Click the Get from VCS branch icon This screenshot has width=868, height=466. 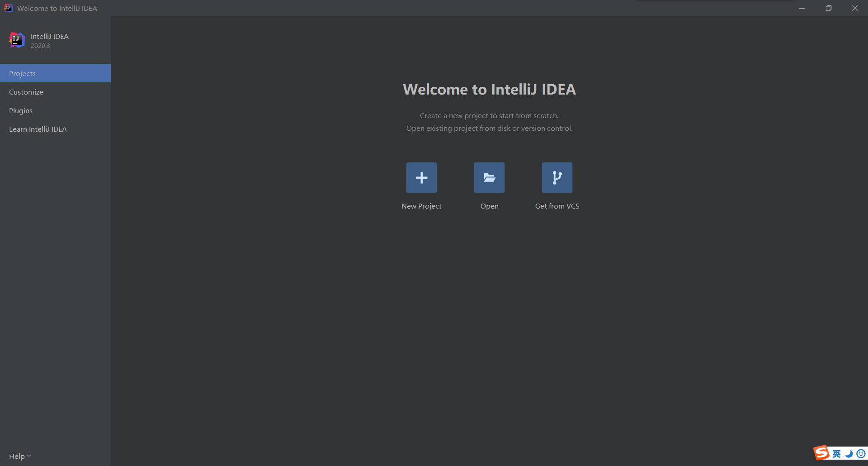pos(557,177)
